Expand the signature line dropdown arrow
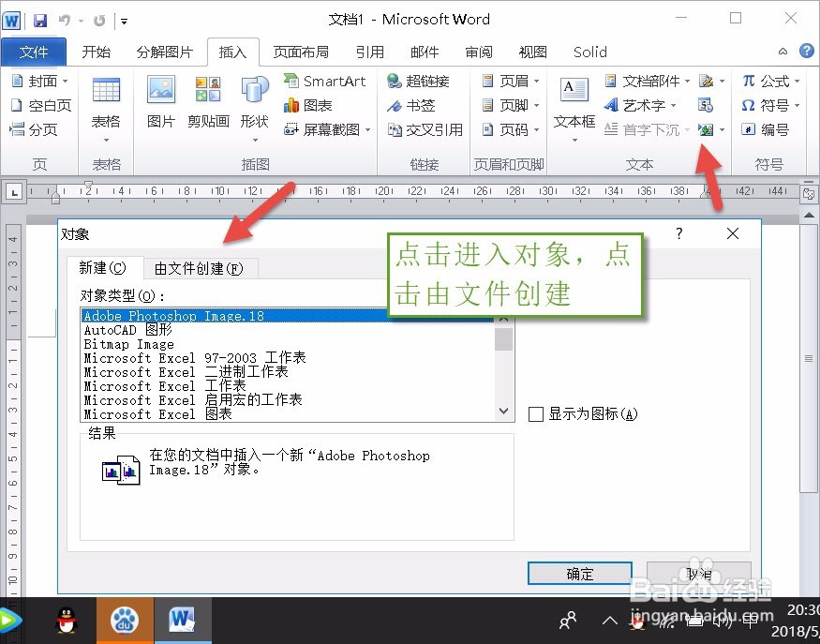 coord(722,82)
